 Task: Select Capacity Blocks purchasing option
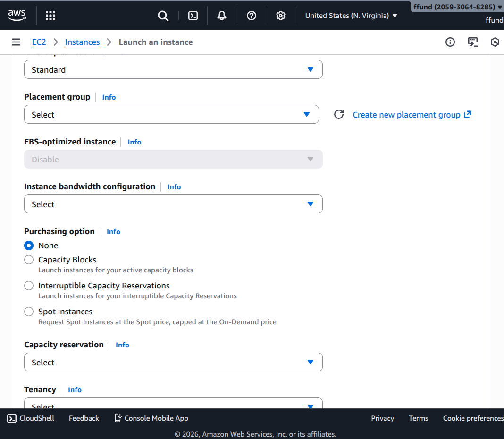[29, 260]
